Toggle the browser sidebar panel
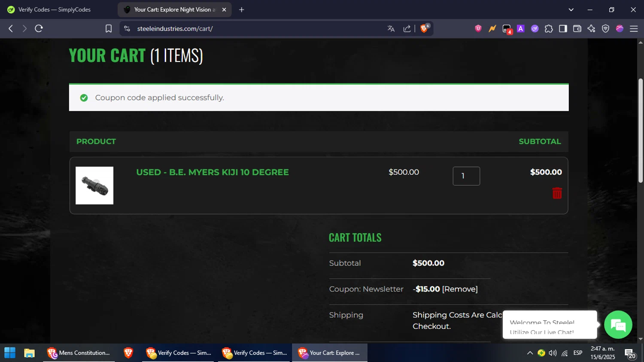 [563, 29]
